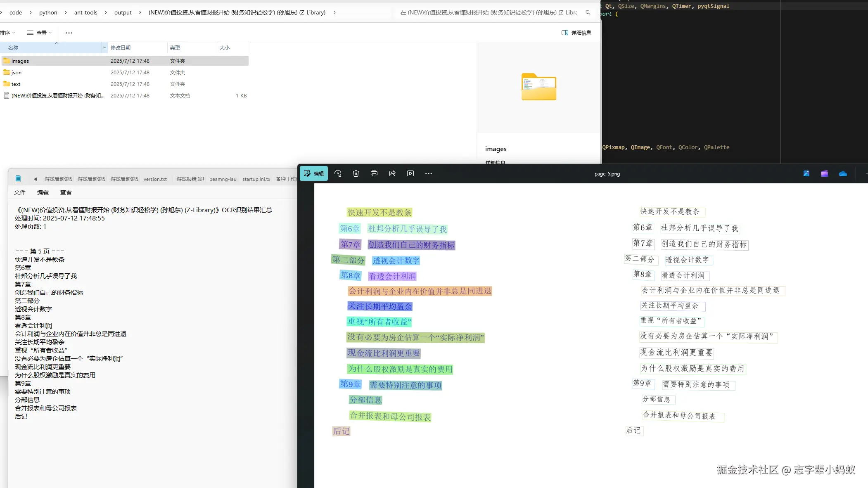
Task: Delete the page_5.png image
Action: pyautogui.click(x=356, y=173)
